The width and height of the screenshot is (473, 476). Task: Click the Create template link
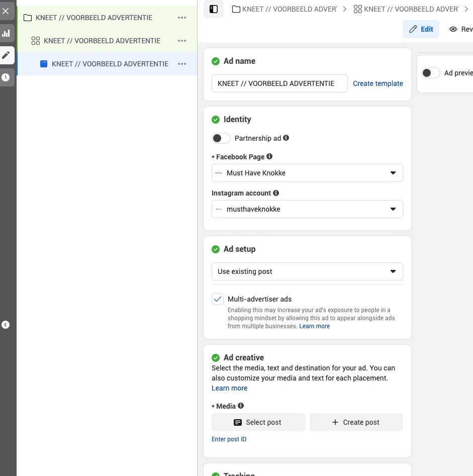377,83
